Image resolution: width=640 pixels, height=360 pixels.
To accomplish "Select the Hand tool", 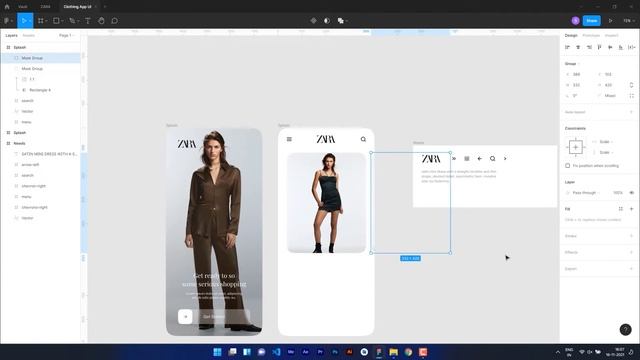I will click(101, 21).
